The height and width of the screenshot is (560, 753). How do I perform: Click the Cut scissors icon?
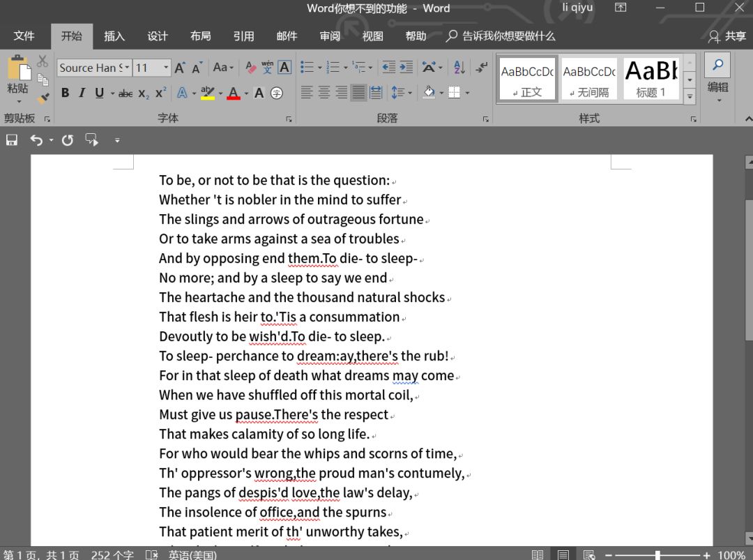[43, 61]
